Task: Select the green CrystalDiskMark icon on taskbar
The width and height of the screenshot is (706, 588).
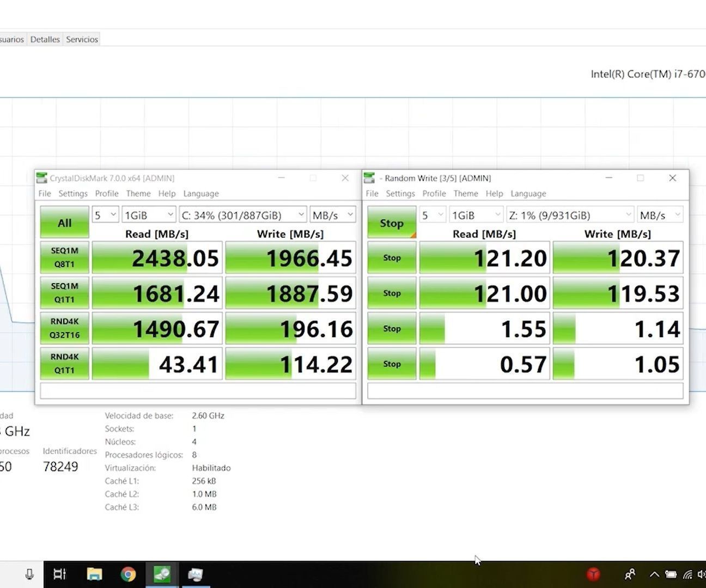Action: (161, 574)
